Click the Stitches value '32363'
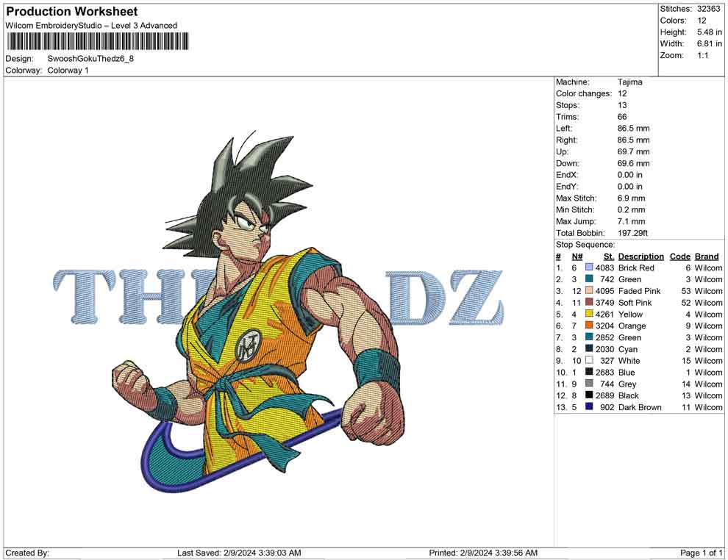Image resolution: width=728 pixels, height=560 pixels. pyautogui.click(x=708, y=9)
